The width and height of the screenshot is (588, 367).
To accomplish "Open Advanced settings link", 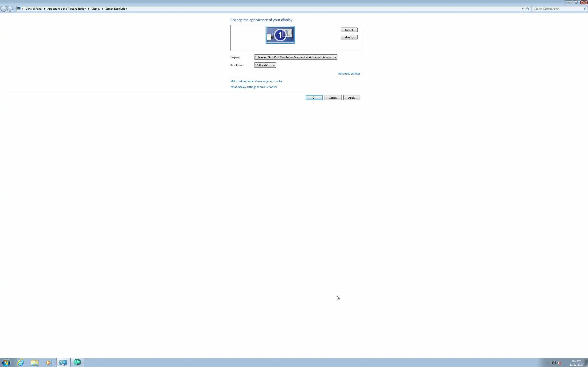I will click(349, 74).
